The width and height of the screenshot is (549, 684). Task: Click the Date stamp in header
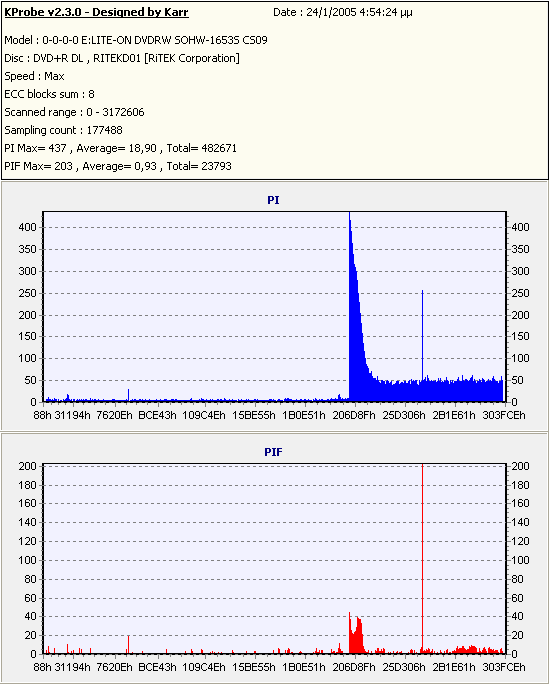pos(343,12)
